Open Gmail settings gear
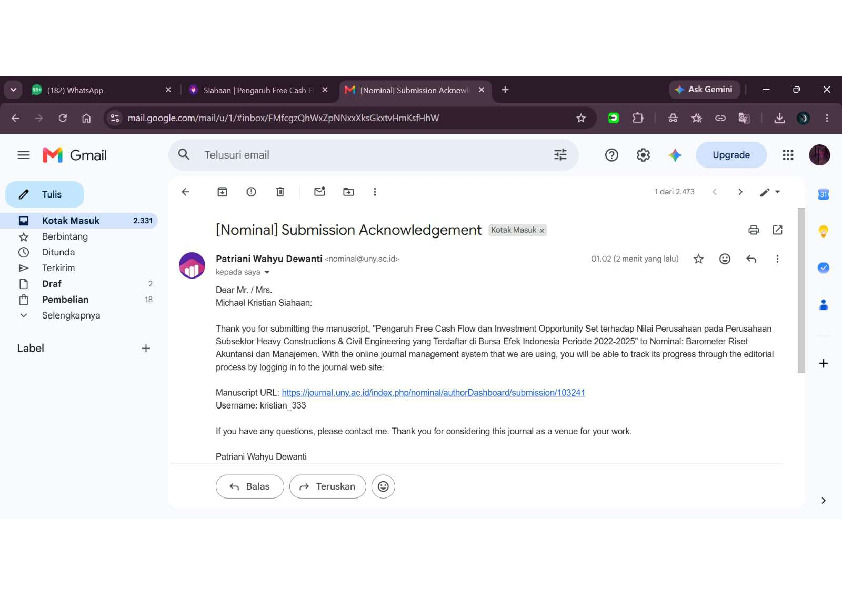842x595 pixels. point(643,155)
